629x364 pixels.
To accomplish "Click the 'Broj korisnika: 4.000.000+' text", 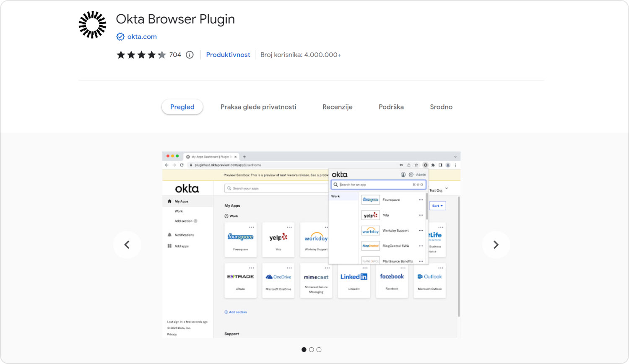I will pyautogui.click(x=301, y=55).
